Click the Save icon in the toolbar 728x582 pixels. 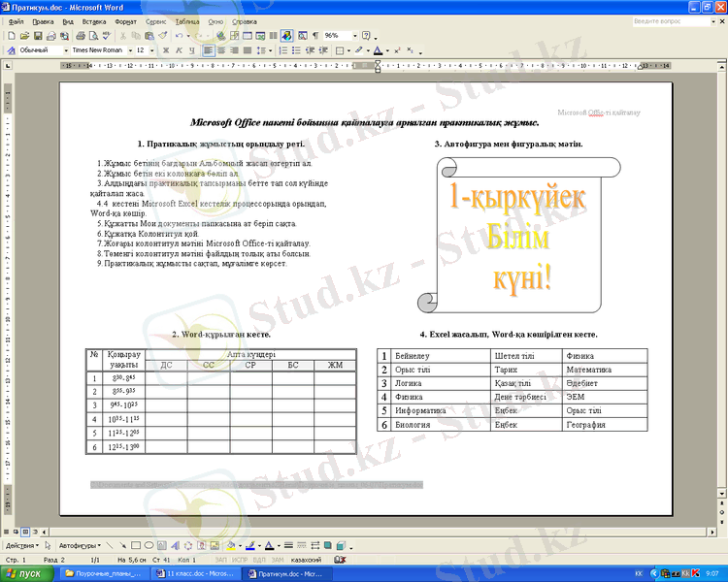tap(37, 35)
